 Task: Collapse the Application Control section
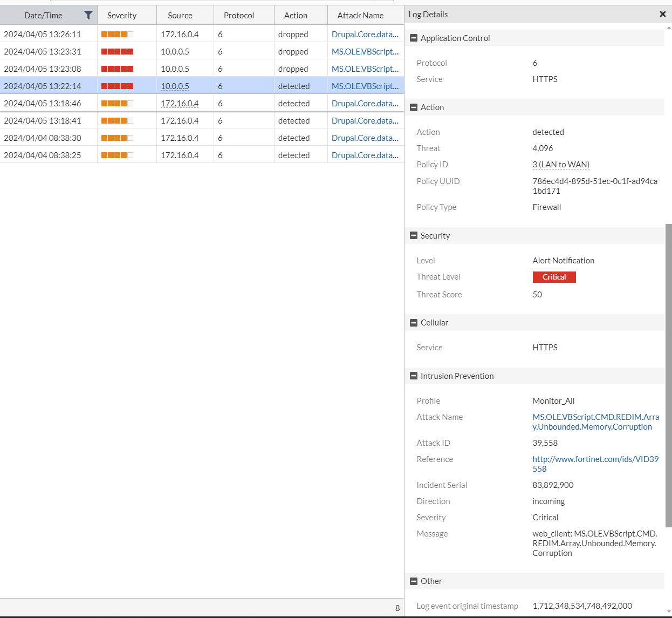tap(414, 38)
